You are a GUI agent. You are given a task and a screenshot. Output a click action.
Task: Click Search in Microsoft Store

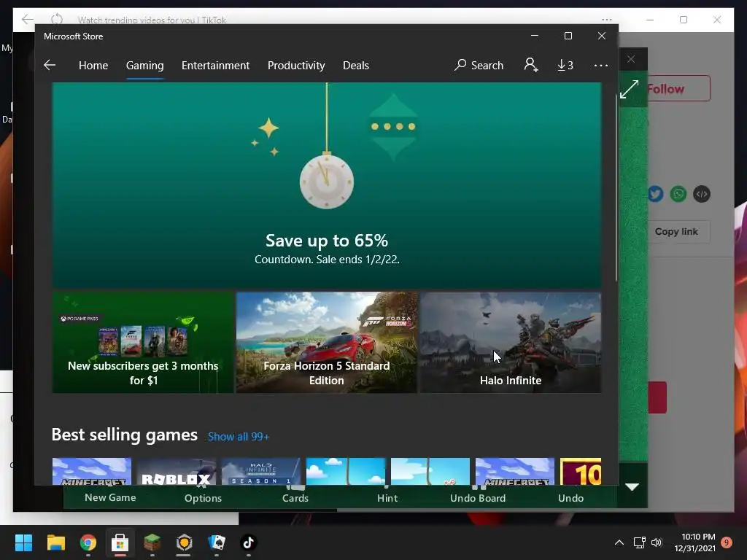(x=479, y=65)
